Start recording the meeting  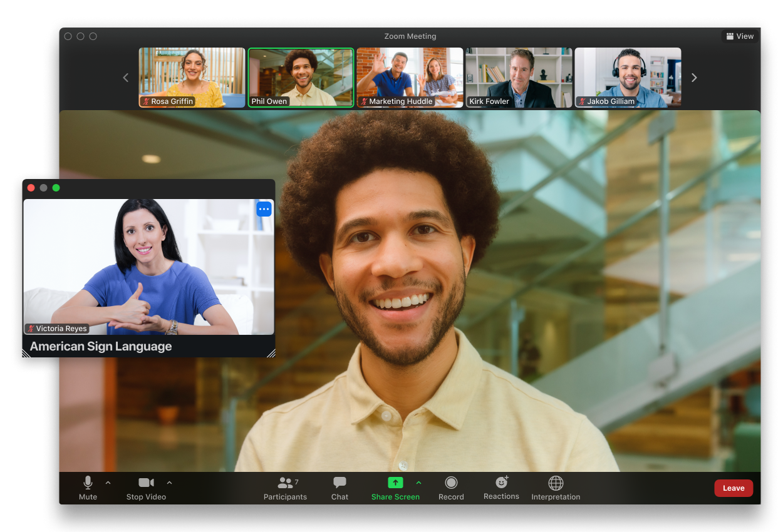coord(451,488)
